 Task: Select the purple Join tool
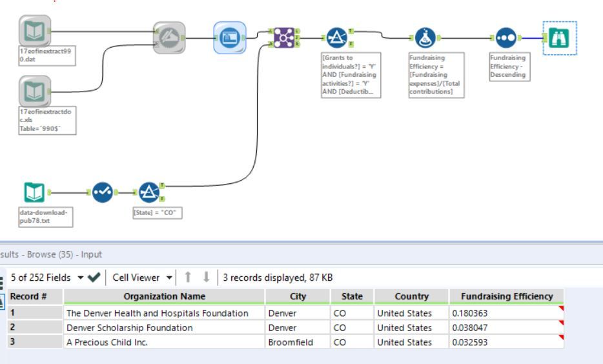tap(284, 37)
